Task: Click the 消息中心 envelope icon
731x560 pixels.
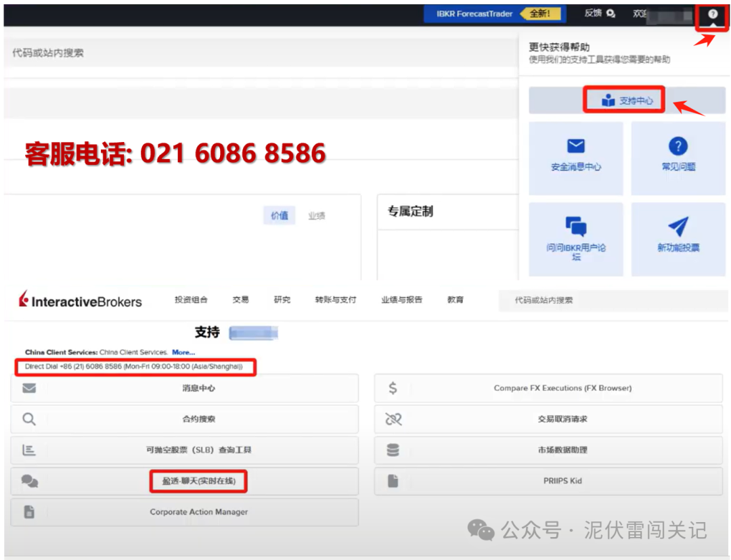Action: (29, 388)
